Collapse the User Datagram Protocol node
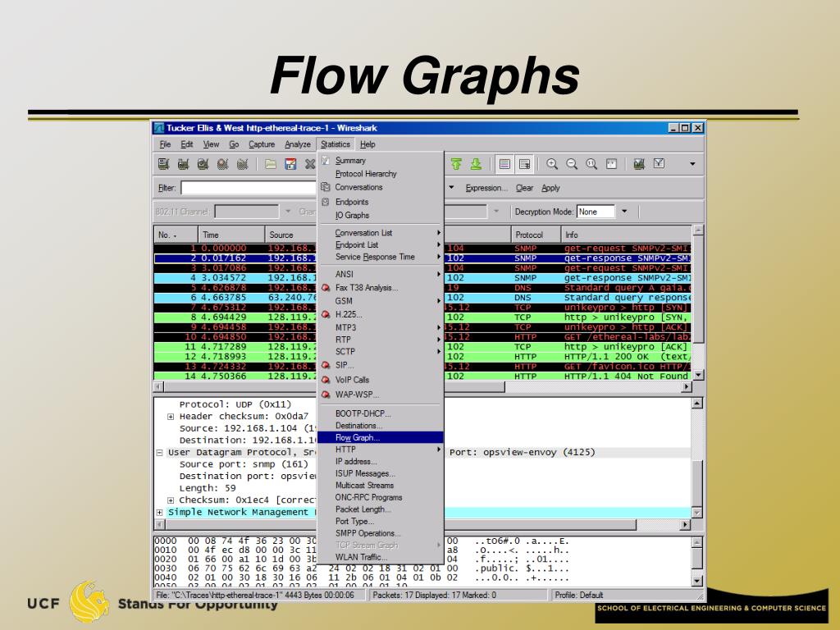The image size is (840, 630). point(159,453)
